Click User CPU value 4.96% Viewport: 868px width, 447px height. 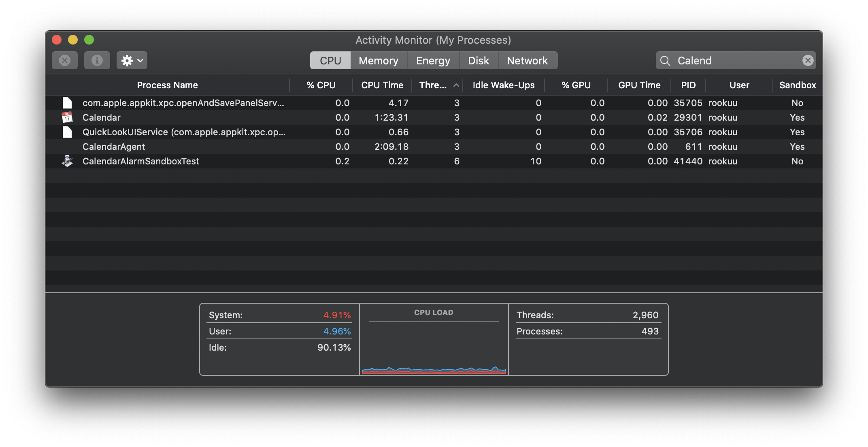click(x=337, y=331)
